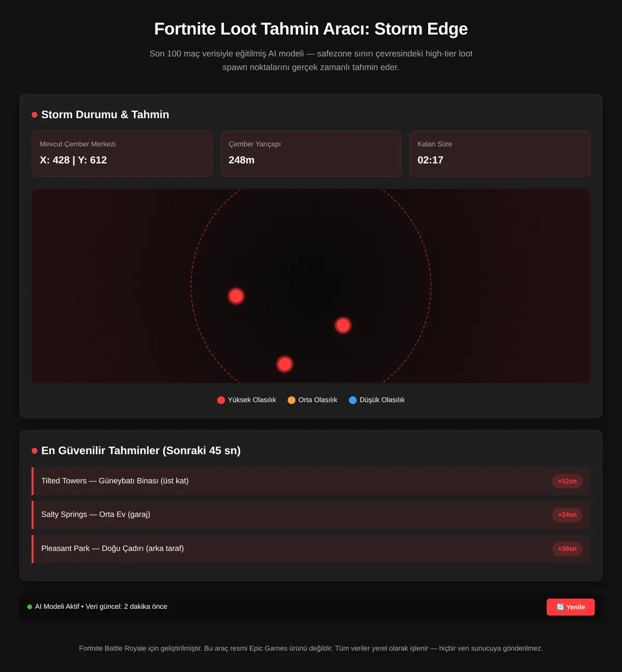622x672 pixels.
Task: Click the leftmost red loot marker on map
Action: pos(236,296)
